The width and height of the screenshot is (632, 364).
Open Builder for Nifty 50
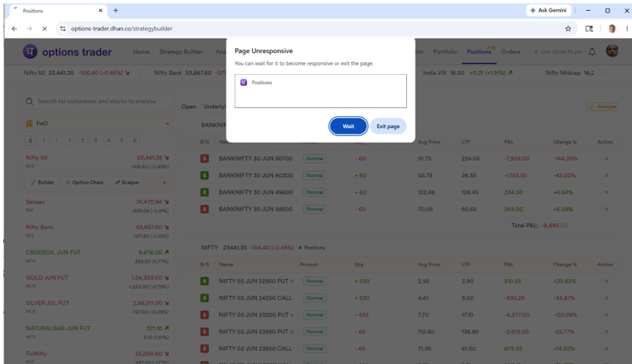click(x=42, y=183)
